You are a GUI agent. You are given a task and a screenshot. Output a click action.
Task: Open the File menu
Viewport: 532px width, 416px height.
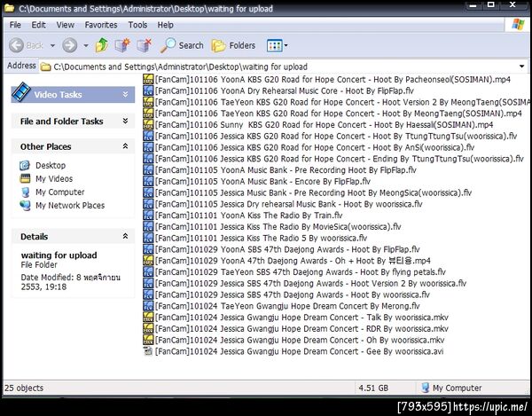pos(15,25)
